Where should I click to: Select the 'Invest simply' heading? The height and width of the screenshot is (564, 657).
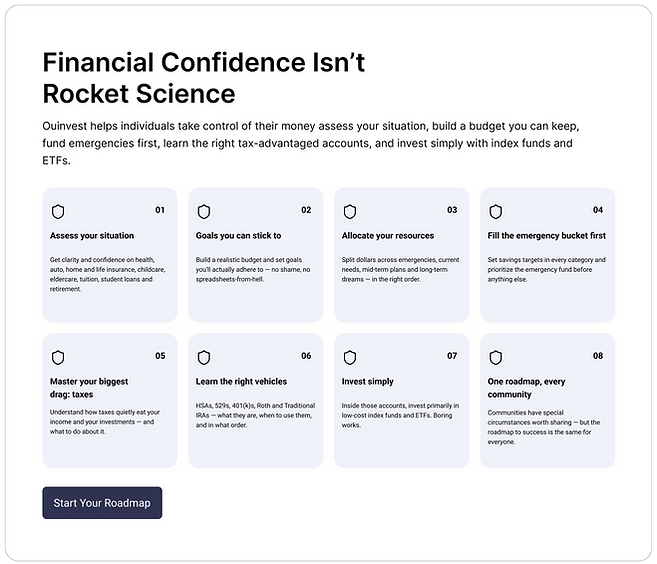[x=367, y=381]
